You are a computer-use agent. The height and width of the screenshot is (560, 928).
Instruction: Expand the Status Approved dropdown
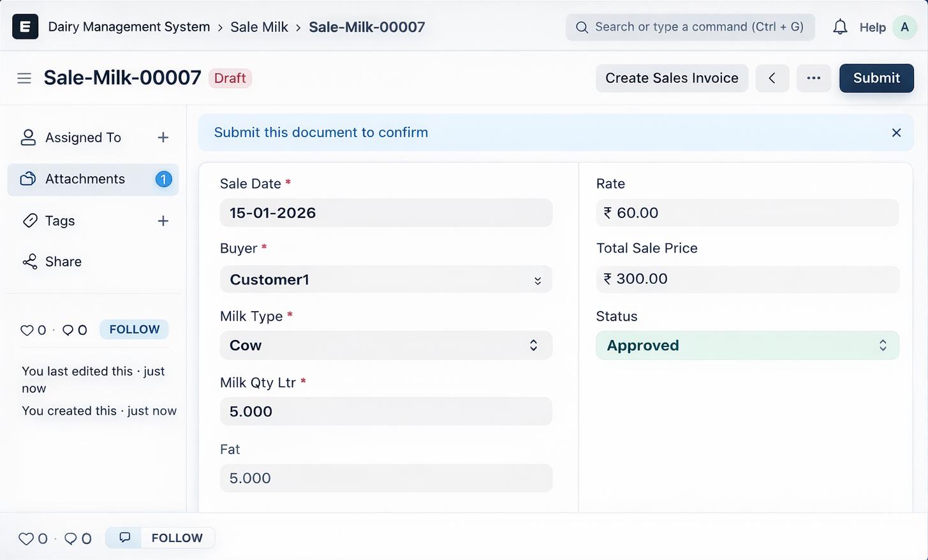coord(748,345)
